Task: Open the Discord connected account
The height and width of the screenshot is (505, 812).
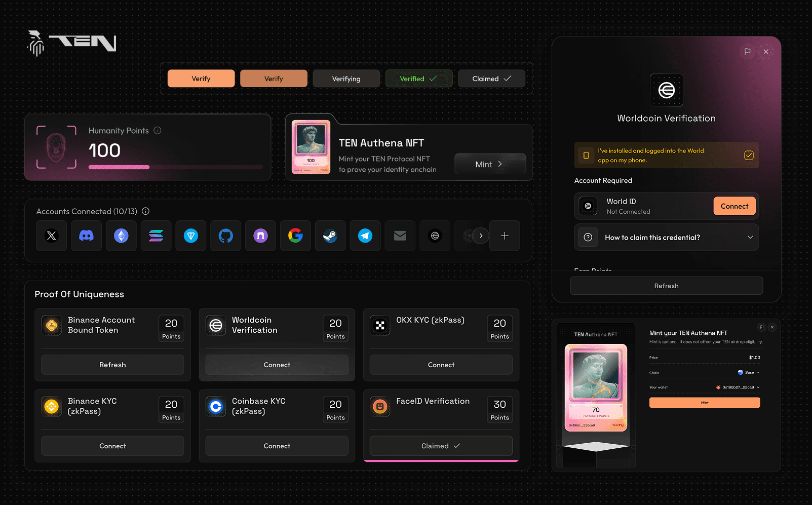Action: point(86,236)
